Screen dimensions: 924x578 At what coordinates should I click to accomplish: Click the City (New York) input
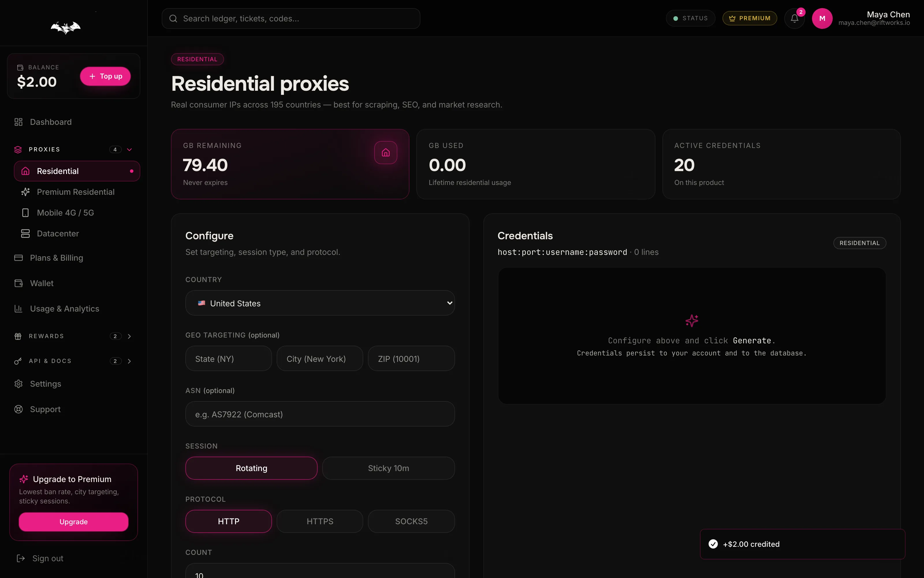[320, 359]
